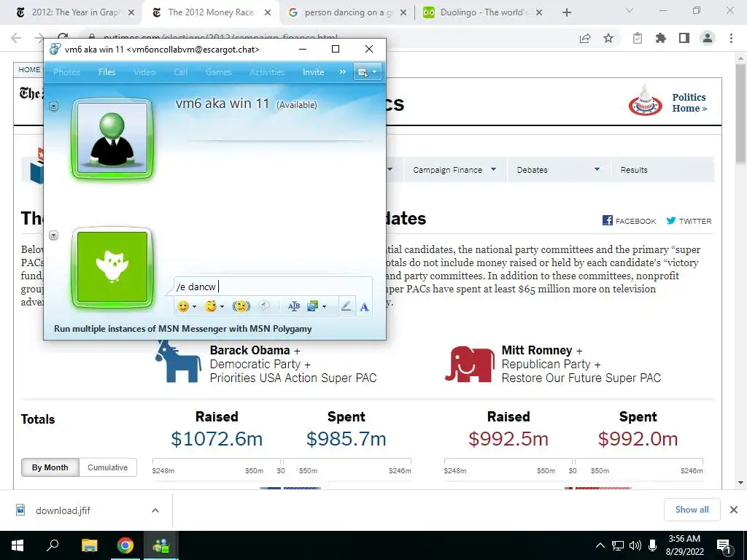Select Cumulative chart toggle
Image resolution: width=747 pixels, height=560 pixels.
pos(108,467)
